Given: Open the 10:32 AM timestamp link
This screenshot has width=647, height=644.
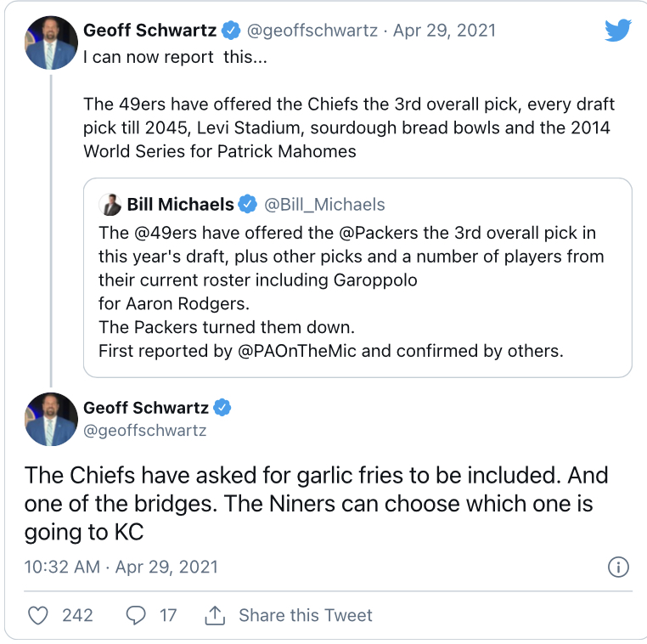Looking at the screenshot, I should pos(62,567).
